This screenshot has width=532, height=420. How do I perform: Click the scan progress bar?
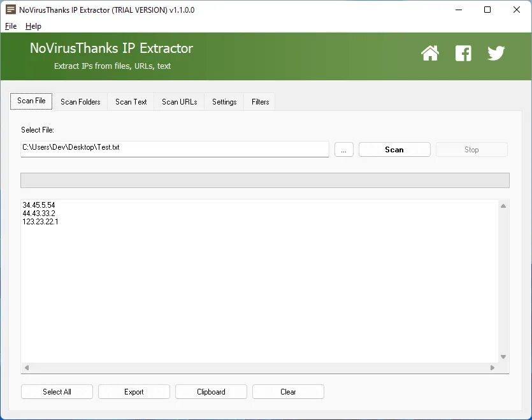[265, 180]
